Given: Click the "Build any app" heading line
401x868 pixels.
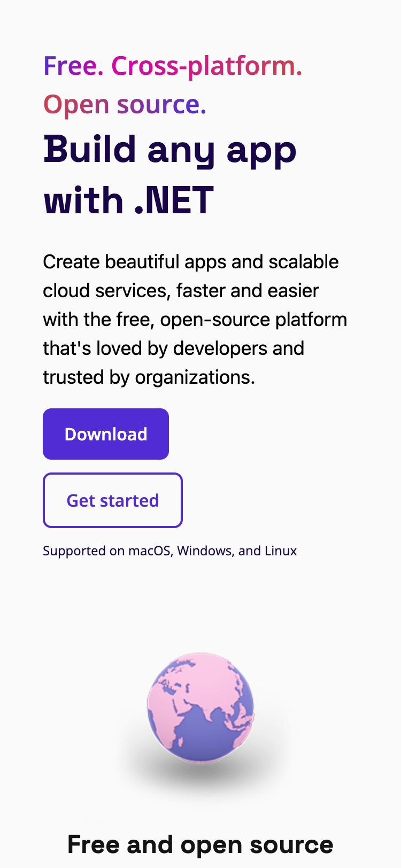Looking at the screenshot, I should tap(170, 150).
